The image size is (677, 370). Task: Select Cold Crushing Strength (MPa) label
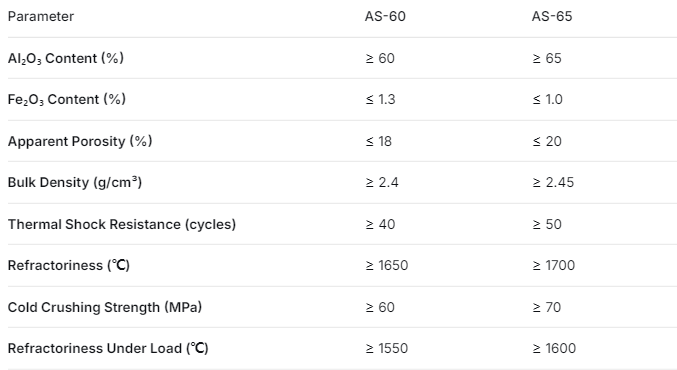[x=105, y=307]
